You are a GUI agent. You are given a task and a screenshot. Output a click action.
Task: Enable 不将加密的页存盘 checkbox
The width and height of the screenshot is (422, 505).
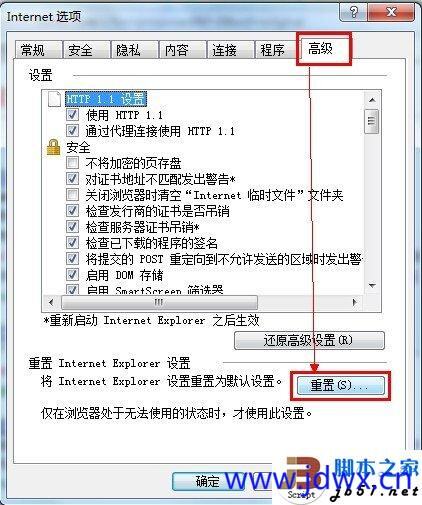click(x=72, y=163)
